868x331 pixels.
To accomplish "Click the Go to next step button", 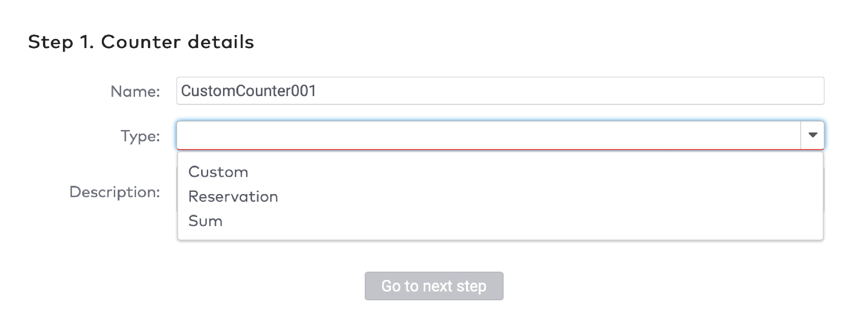I will click(434, 286).
